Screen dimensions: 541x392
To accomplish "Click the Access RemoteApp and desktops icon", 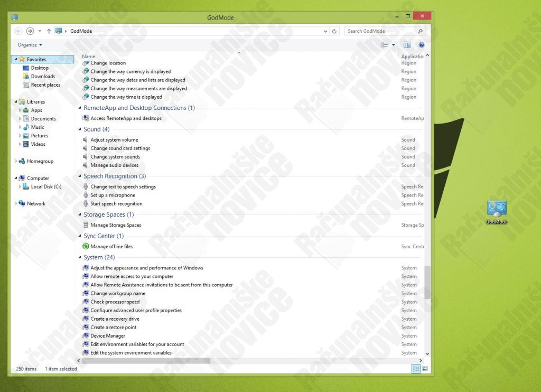I will (86, 118).
